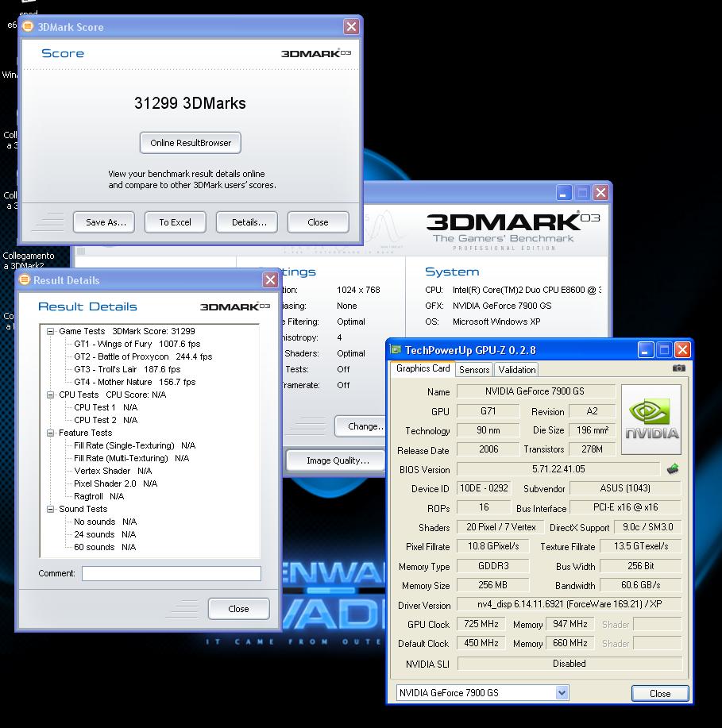722x728 pixels.
Task: Select the Ragtroll row
Action: [99, 496]
